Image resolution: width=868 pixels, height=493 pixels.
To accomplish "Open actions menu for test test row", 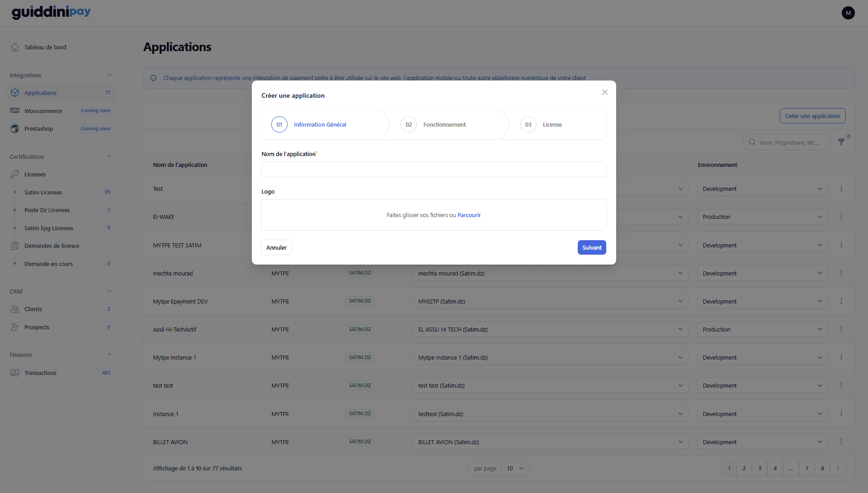I will point(841,385).
